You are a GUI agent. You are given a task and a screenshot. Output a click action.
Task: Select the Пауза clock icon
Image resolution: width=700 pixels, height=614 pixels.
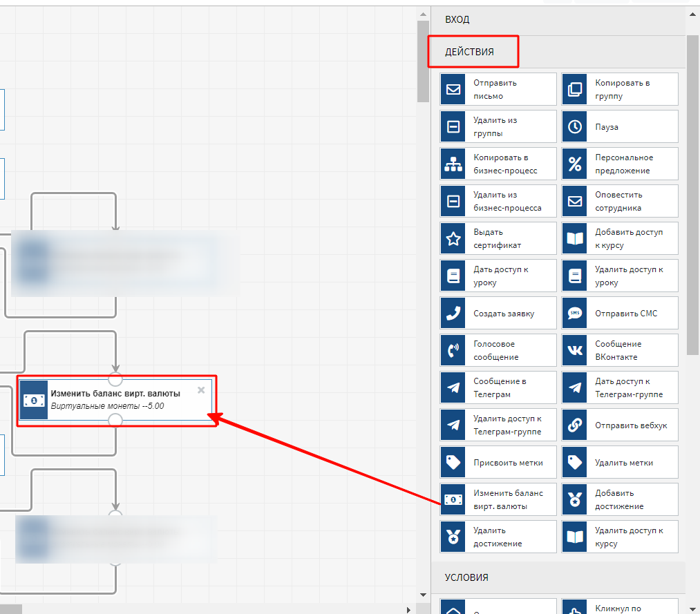[575, 126]
